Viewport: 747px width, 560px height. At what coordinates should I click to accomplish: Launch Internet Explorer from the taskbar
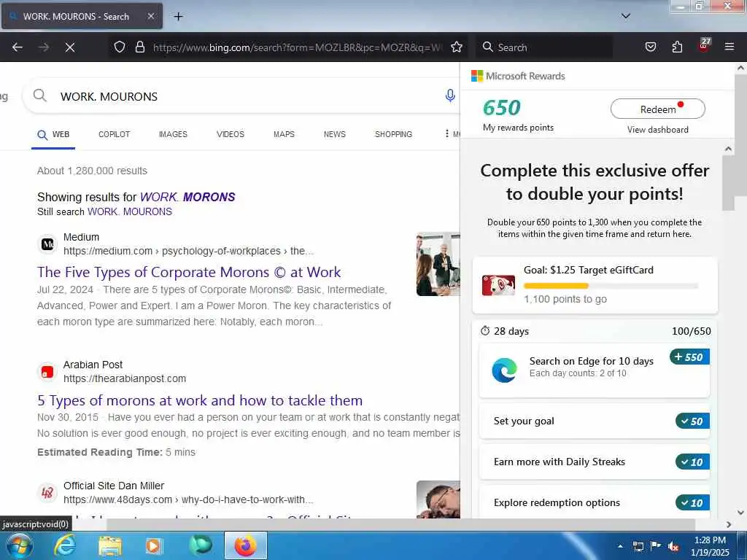tap(65, 545)
